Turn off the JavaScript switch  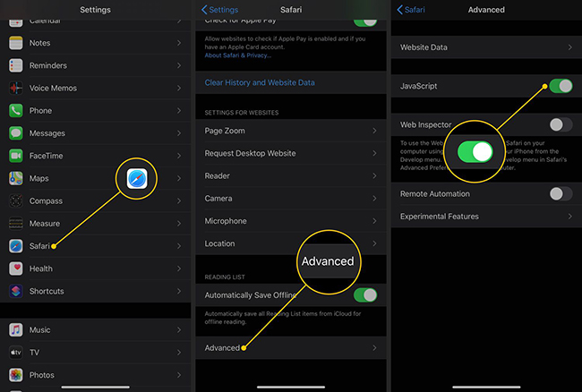(x=561, y=86)
